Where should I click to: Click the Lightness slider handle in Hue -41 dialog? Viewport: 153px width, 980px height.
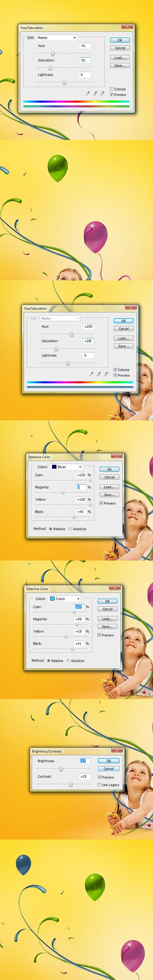coord(64,83)
